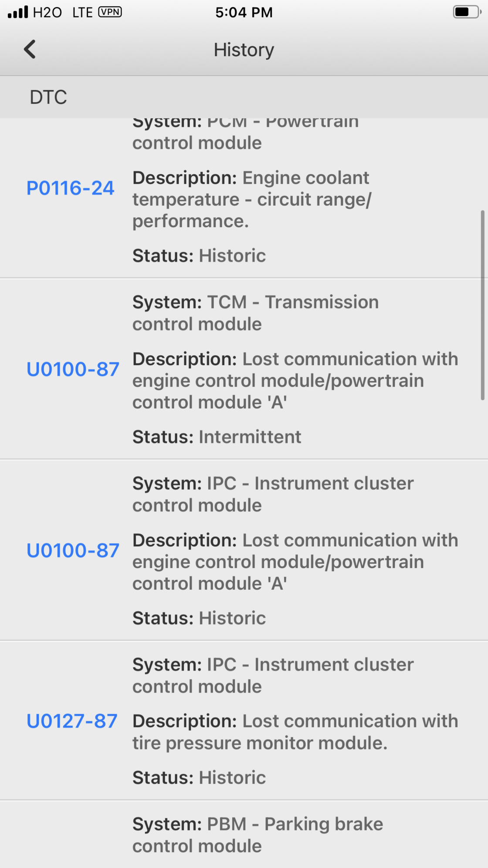
Task: Tap Historic status under U0127-87 entry
Action: coord(232,778)
